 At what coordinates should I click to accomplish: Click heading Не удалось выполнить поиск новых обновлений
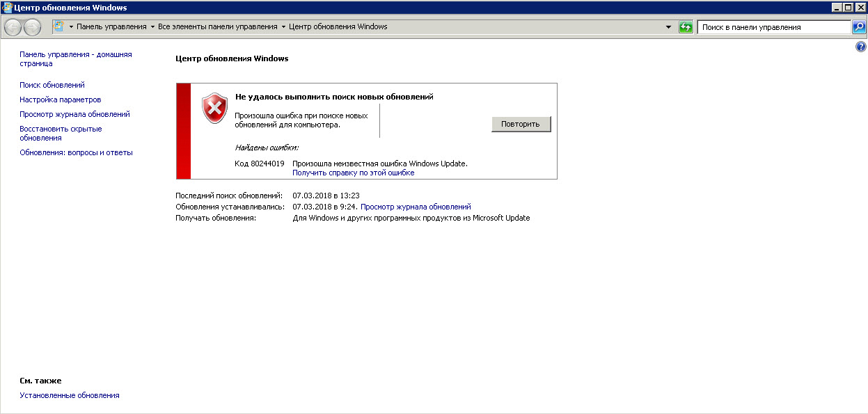334,97
